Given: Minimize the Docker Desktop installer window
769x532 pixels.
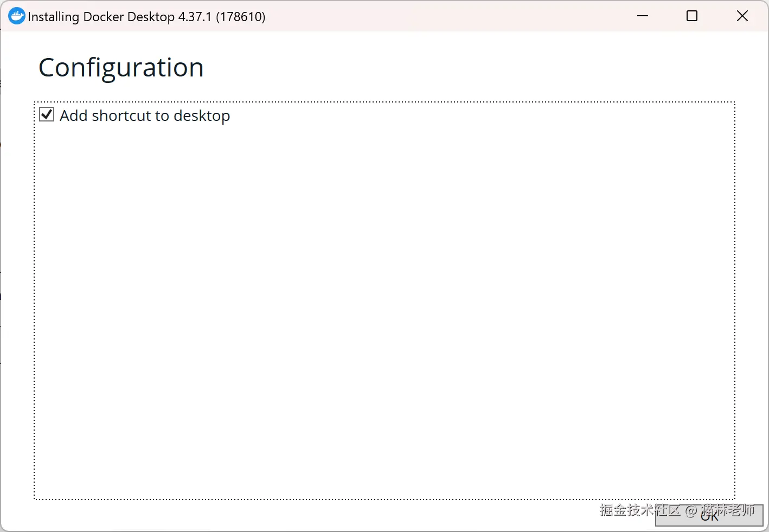Looking at the screenshot, I should pyautogui.click(x=643, y=16).
